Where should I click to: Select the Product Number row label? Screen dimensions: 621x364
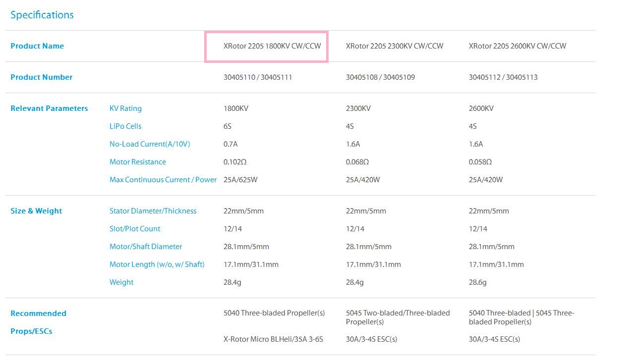tap(42, 77)
